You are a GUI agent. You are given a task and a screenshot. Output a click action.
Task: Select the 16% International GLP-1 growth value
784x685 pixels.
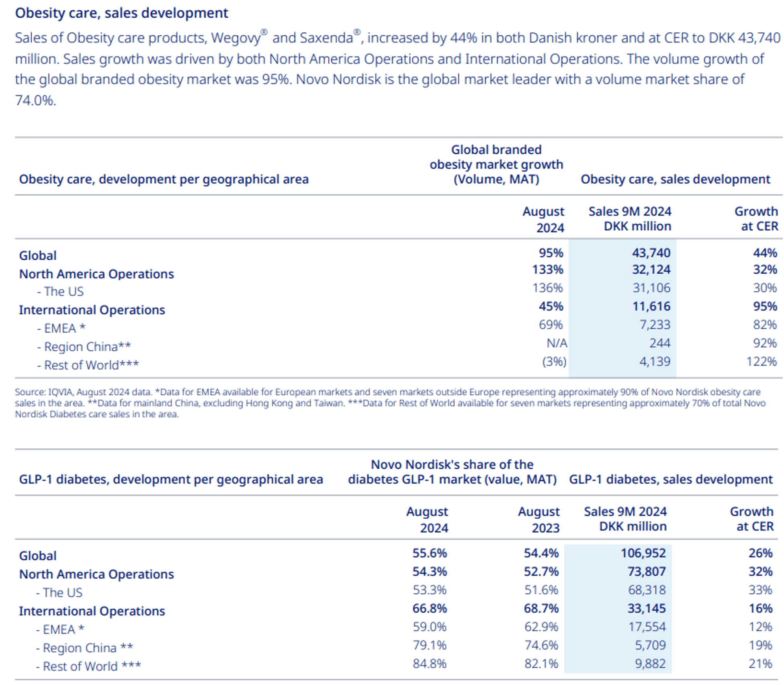pyautogui.click(x=760, y=608)
